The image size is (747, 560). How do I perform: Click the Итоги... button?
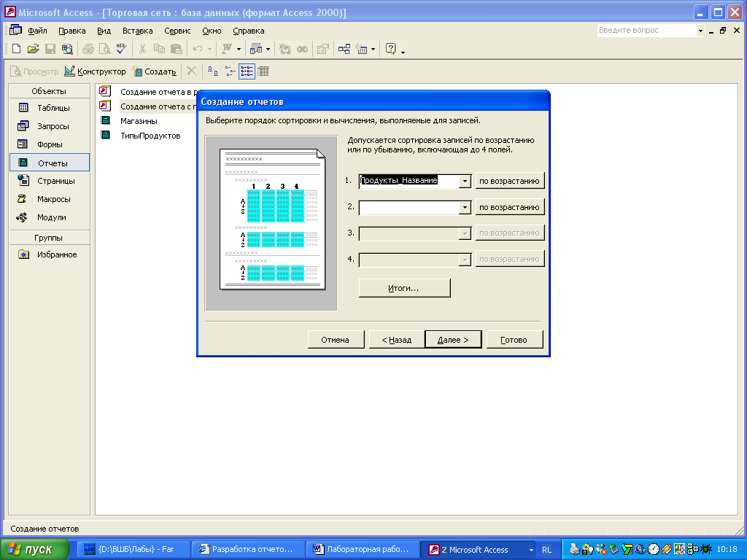404,288
